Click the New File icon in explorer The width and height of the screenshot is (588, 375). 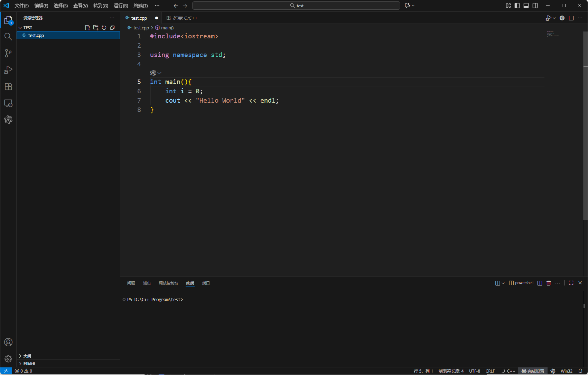pyautogui.click(x=87, y=28)
